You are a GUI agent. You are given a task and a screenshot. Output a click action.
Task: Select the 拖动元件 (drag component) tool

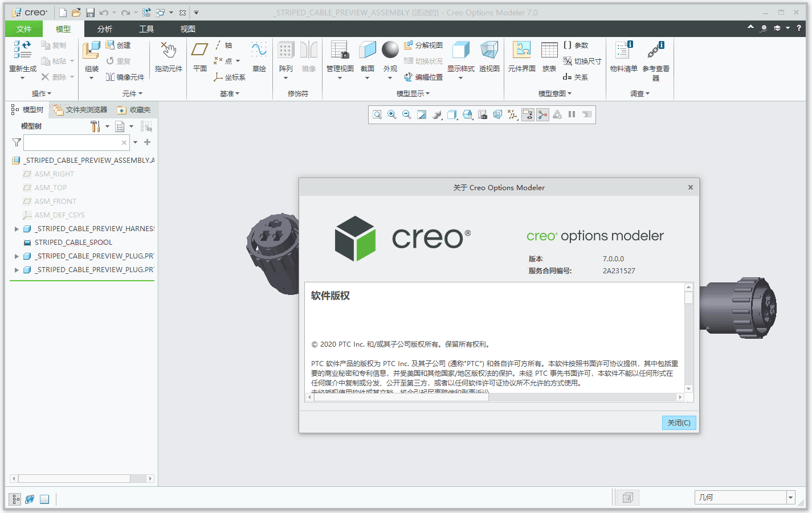(168, 57)
